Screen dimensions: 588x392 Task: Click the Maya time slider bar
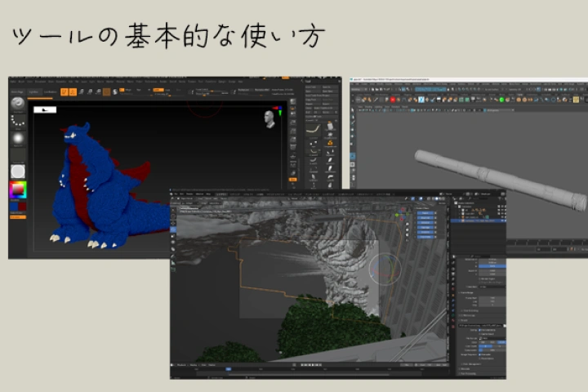point(547,243)
